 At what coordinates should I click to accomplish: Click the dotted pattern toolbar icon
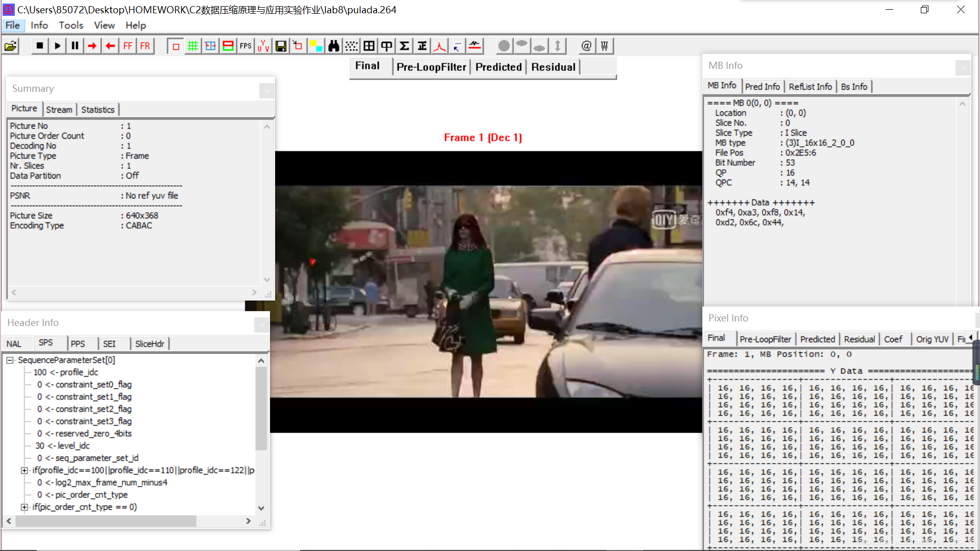(x=352, y=46)
